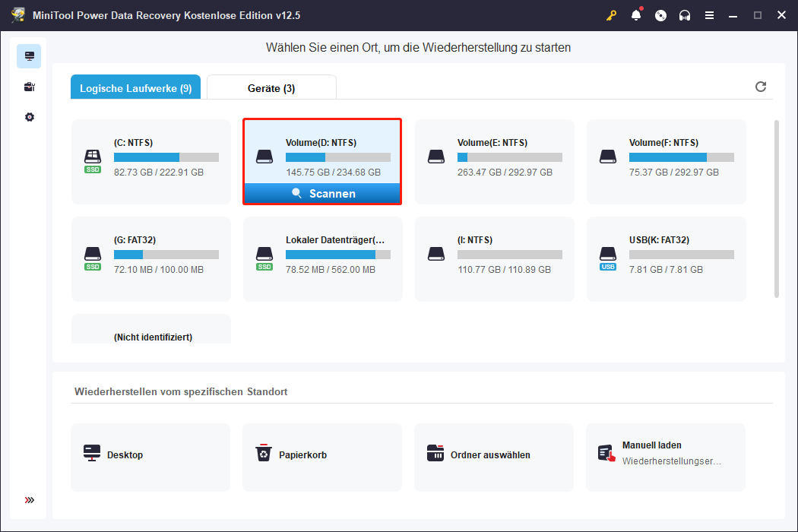798x532 pixels.
Task: Click the Volume F drive icon
Action: [608, 157]
